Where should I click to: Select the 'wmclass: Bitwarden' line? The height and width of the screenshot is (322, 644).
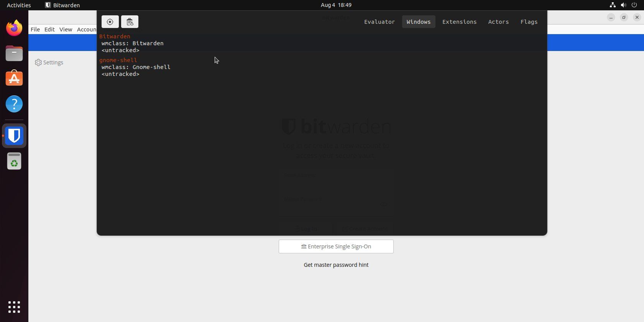click(133, 43)
